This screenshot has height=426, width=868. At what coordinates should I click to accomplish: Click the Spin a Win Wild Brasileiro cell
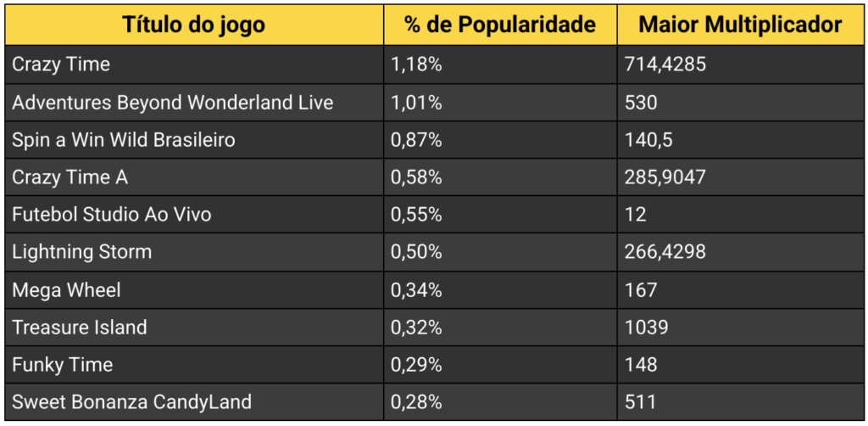124,140
